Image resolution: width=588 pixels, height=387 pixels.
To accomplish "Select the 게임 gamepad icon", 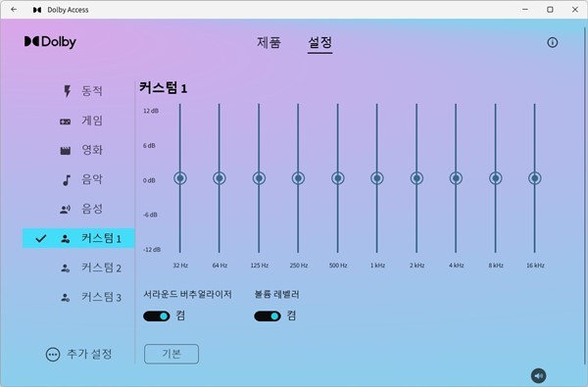I will [x=66, y=121].
